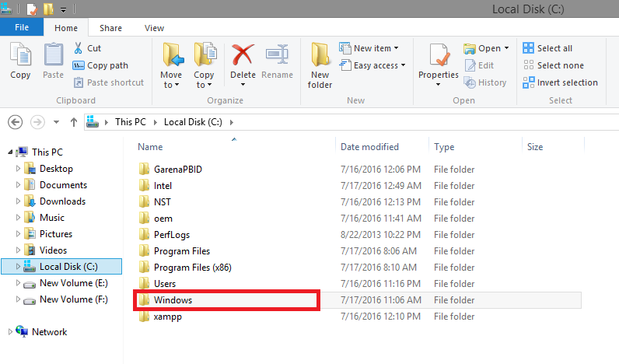
Task: Open the Move to folder icon
Action: pyautogui.click(x=172, y=54)
